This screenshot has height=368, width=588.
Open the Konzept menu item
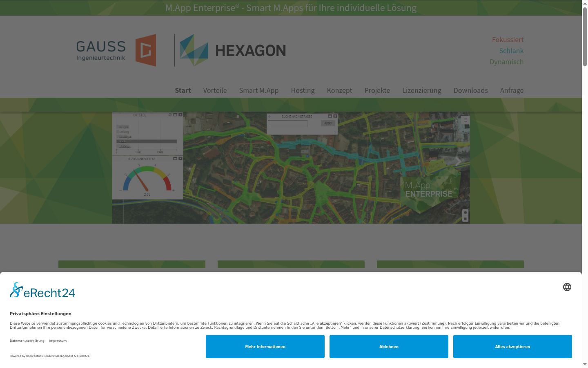point(339,90)
